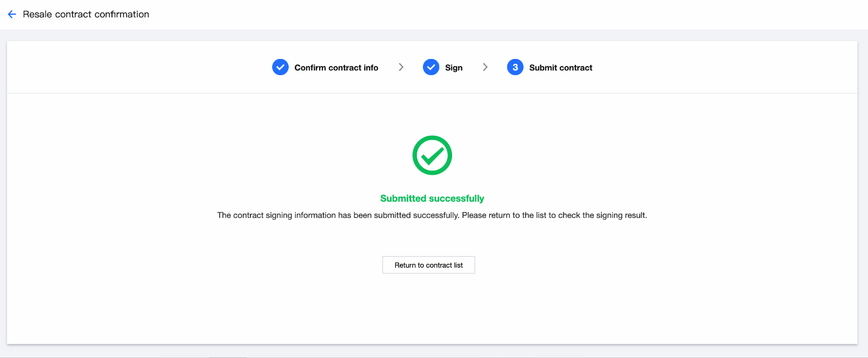Viewport: 868px width, 358px height.
Task: Click the horizontal scrollbar at page bottom
Action: coord(227,357)
